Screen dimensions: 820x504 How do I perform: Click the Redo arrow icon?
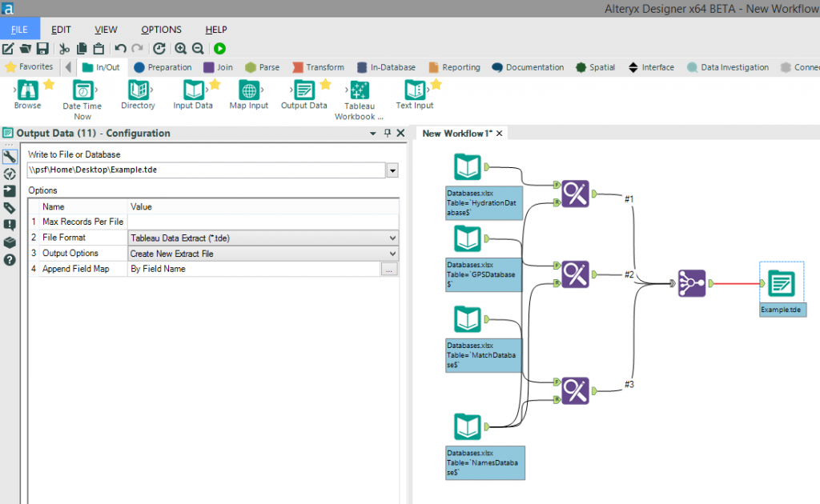(138, 49)
